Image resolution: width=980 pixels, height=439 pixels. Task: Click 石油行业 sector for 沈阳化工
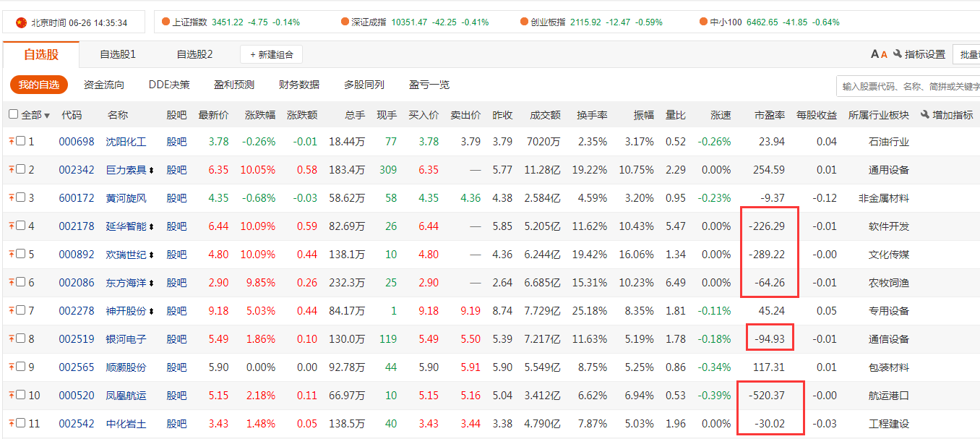tap(889, 142)
